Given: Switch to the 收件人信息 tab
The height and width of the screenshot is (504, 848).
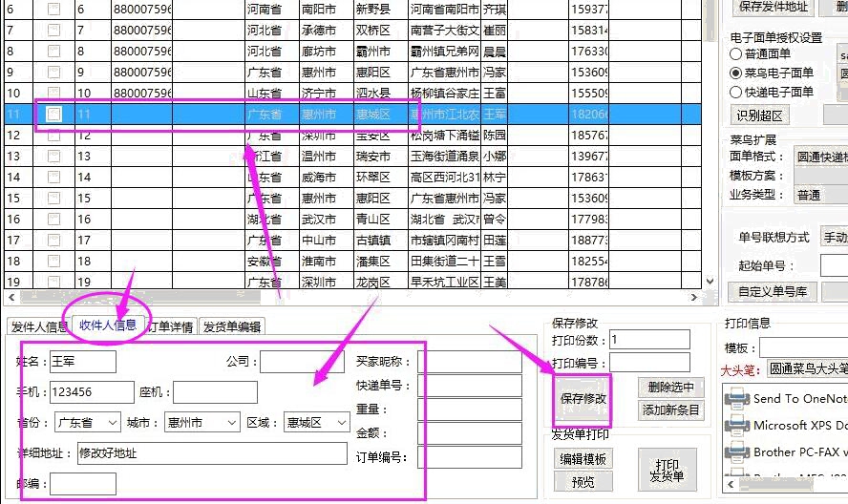Looking at the screenshot, I should pyautogui.click(x=108, y=325).
